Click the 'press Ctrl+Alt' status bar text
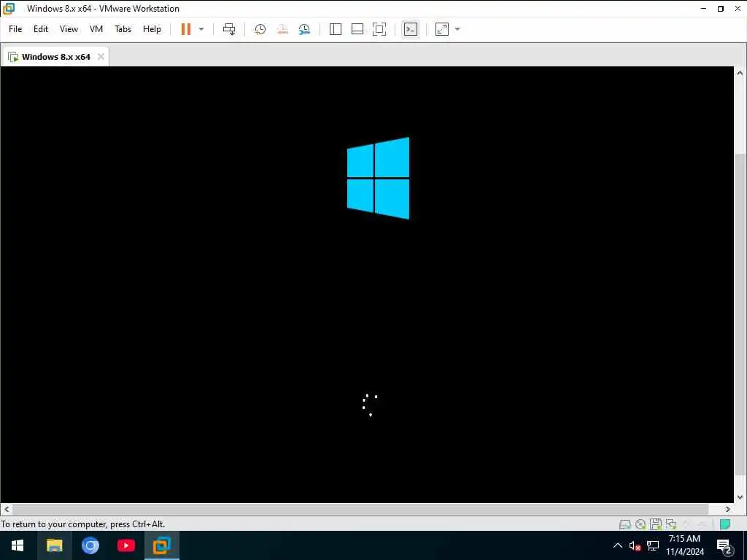The width and height of the screenshot is (747, 560). (138, 524)
